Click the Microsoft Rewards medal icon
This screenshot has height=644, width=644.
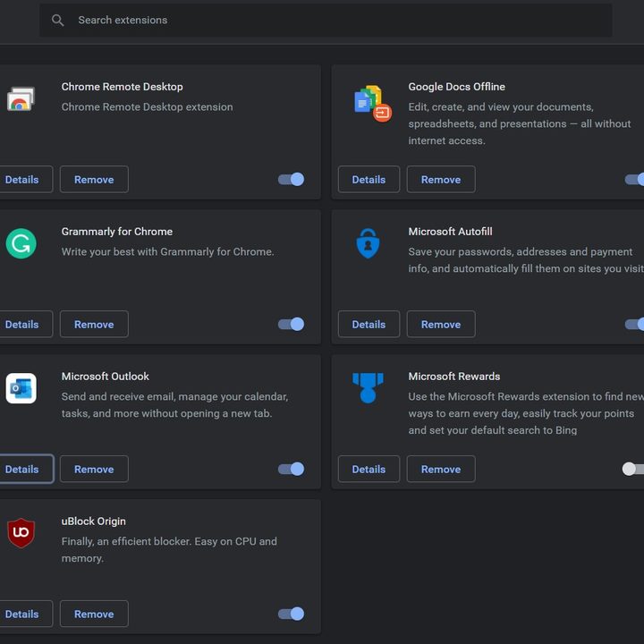368,387
